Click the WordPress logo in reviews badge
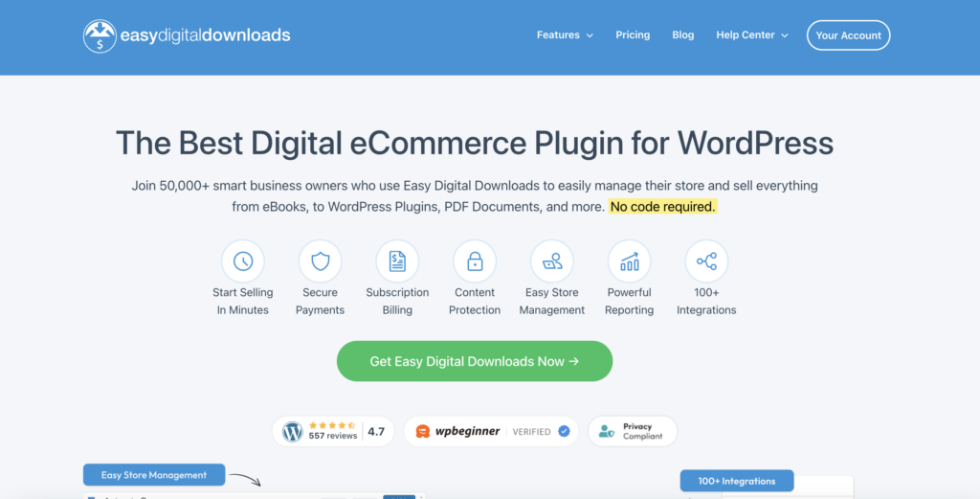Screen dimensions: 980x499 (293, 431)
